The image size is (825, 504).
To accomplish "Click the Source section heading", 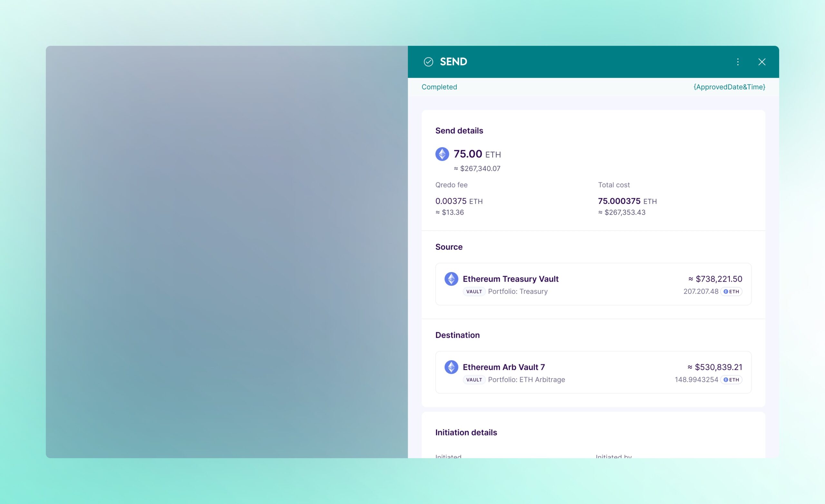I will click(449, 247).
